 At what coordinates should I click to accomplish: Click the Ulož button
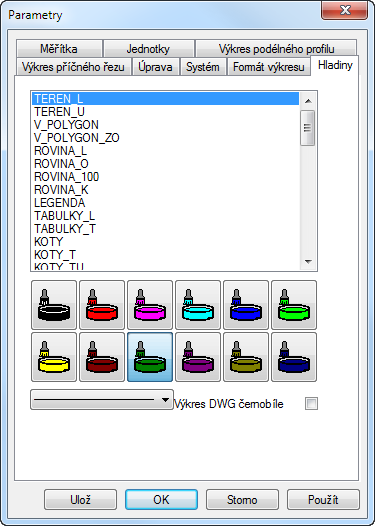pyautogui.click(x=81, y=499)
